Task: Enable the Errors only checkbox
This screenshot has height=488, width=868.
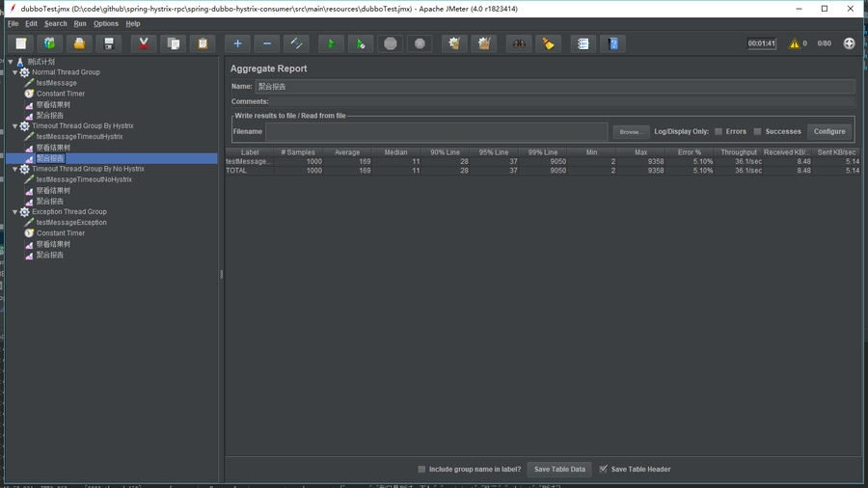Action: tap(719, 131)
